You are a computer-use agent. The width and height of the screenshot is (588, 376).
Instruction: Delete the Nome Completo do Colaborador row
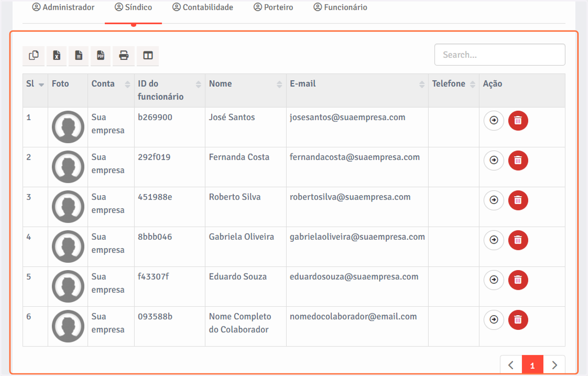coord(518,320)
